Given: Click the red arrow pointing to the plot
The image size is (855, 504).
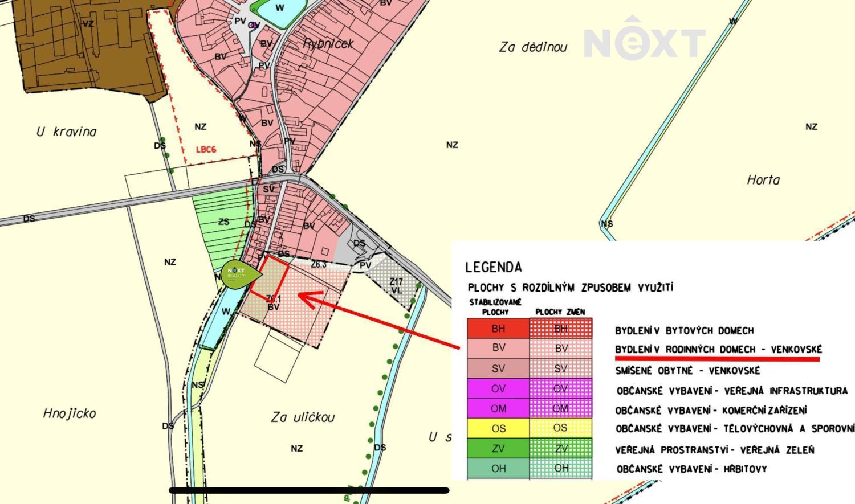Looking at the screenshot, I should coord(376,319).
